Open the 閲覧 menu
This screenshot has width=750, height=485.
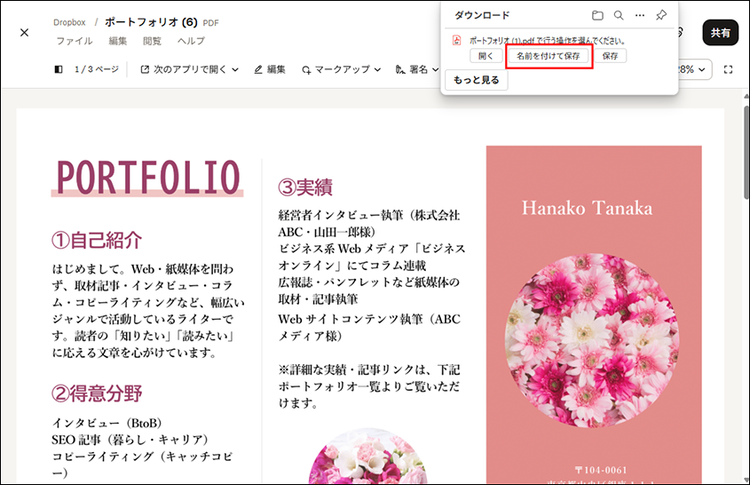[152, 41]
